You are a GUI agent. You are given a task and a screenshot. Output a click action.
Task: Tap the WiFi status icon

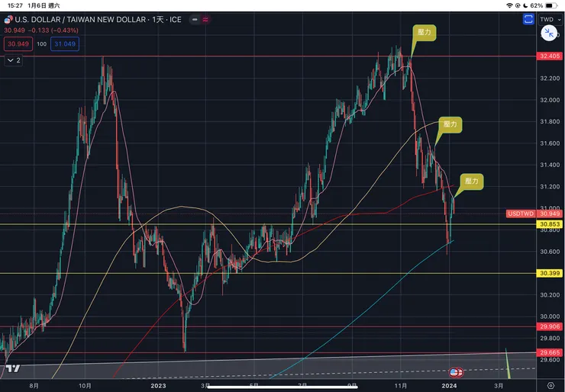click(x=509, y=5)
